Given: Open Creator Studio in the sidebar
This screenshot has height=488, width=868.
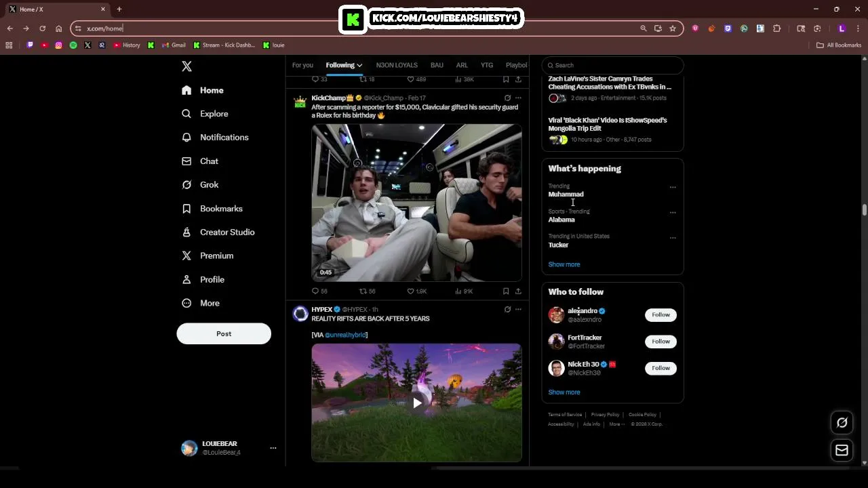Looking at the screenshot, I should coord(218,232).
